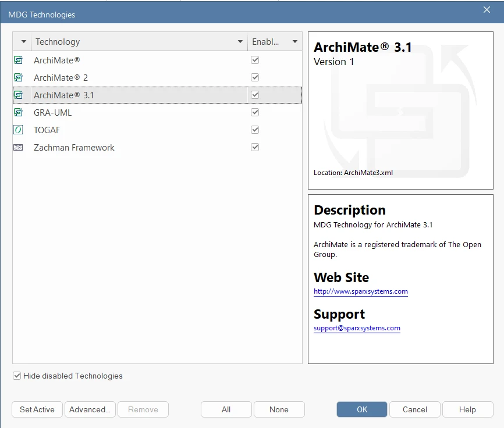Select the ArchiMate® 2 row

coord(157,77)
